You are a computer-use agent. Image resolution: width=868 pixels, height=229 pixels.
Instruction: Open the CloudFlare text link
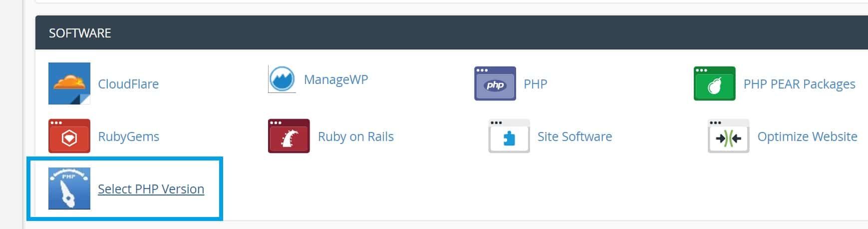coord(128,84)
